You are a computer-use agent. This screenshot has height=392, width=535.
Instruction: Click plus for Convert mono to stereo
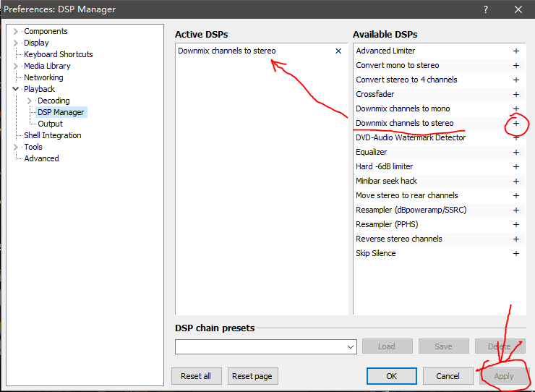coord(516,66)
